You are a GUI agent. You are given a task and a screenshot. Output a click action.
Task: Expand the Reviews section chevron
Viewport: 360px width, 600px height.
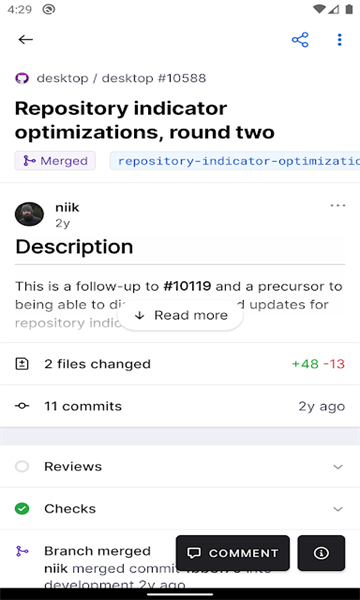pyautogui.click(x=338, y=467)
